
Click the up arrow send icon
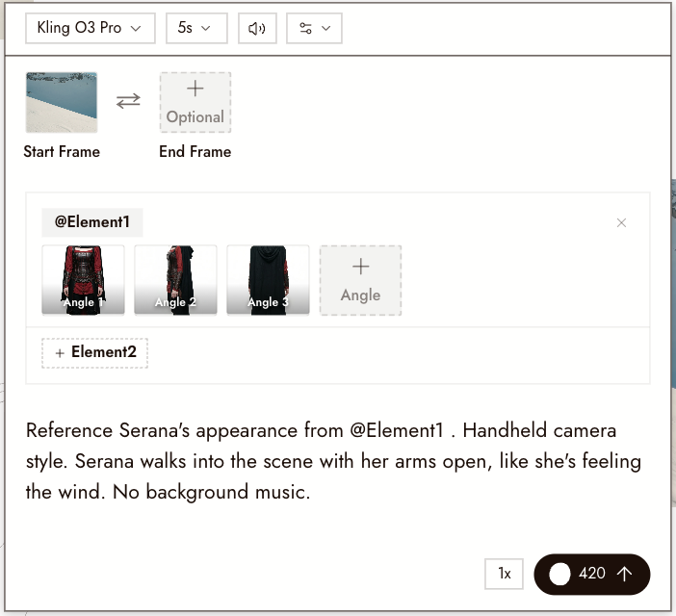tap(624, 574)
